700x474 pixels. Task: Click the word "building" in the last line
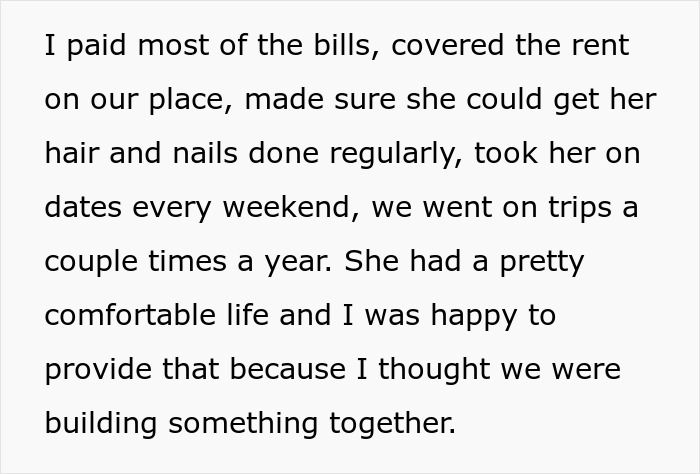[x=101, y=424]
